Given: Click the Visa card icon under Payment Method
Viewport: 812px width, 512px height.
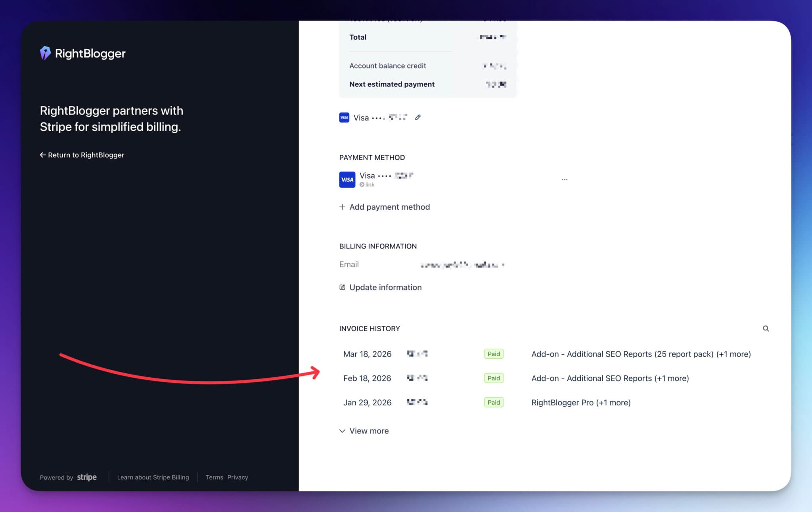Looking at the screenshot, I should point(347,180).
